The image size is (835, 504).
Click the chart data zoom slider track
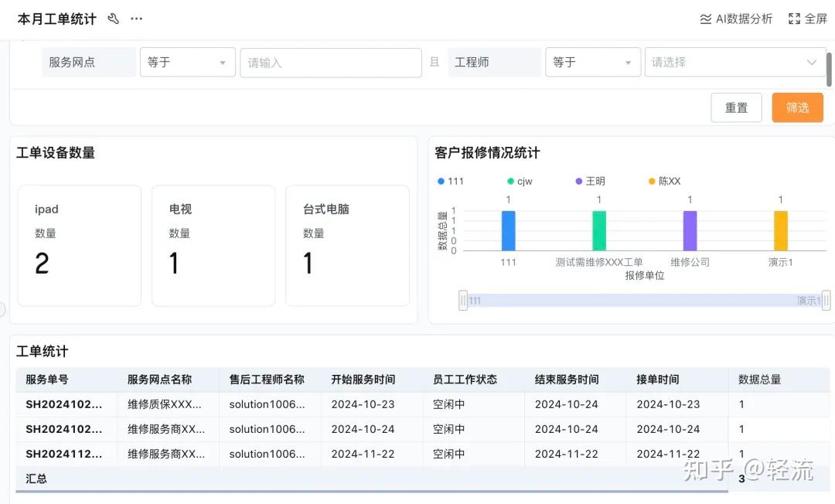click(x=644, y=301)
